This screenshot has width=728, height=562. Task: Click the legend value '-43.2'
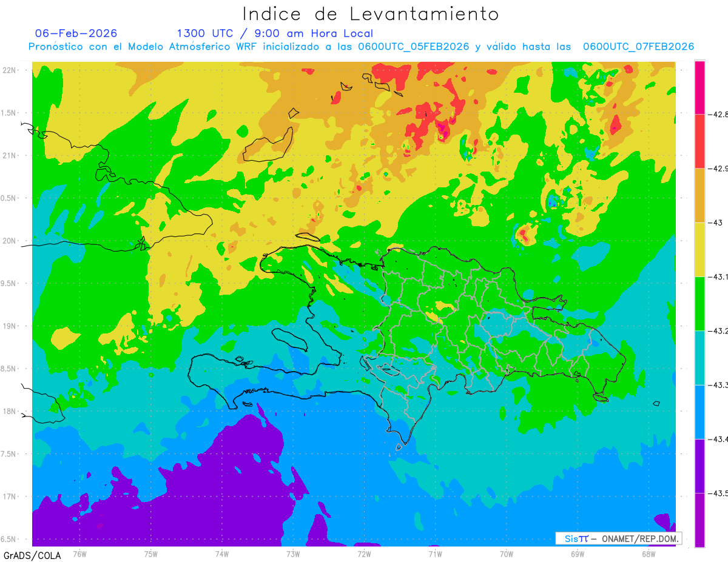(717, 331)
